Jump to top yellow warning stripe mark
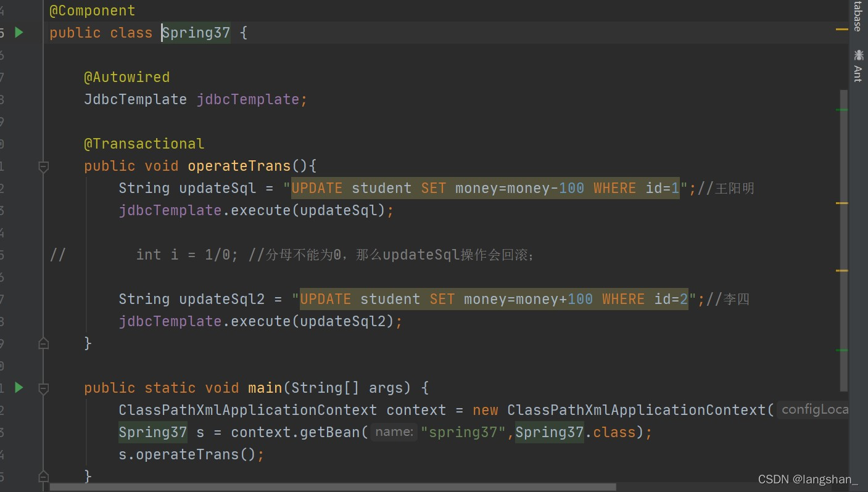The height and width of the screenshot is (492, 868). (842, 29)
